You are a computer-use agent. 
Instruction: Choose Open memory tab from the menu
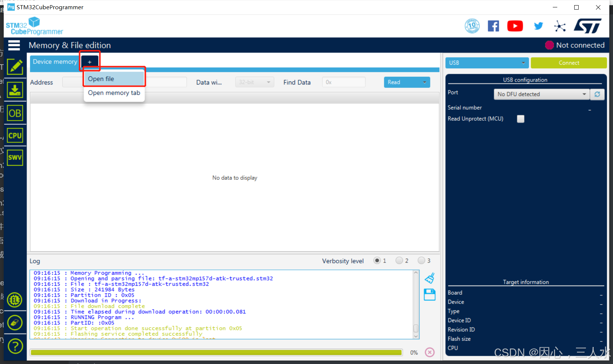coord(114,93)
